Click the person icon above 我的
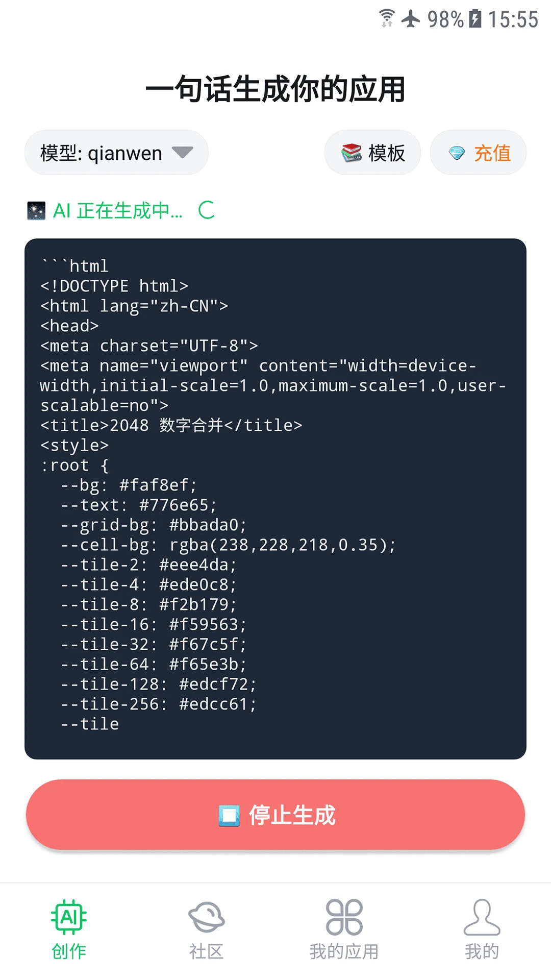Viewport: 551px width, 980px height. [482, 917]
